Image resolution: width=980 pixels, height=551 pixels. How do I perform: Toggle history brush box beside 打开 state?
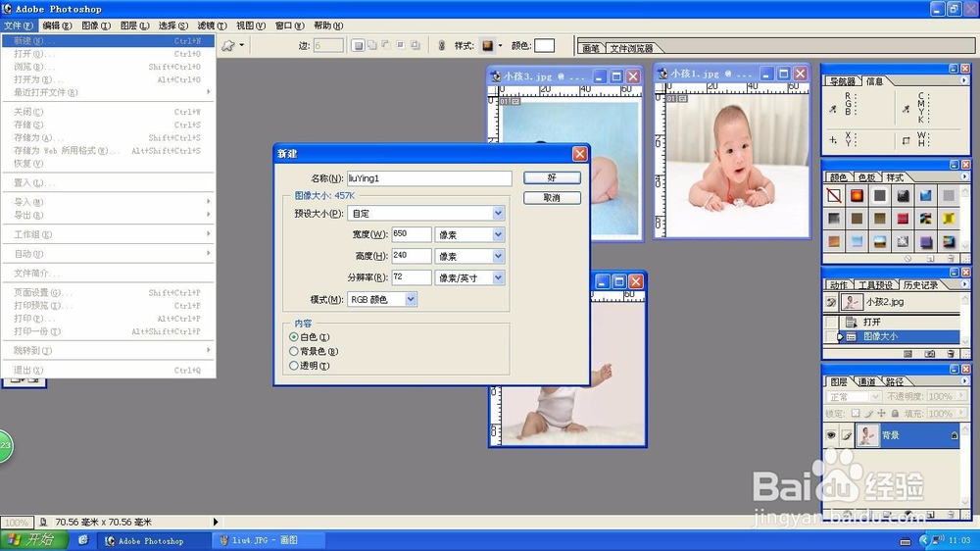pyautogui.click(x=831, y=323)
